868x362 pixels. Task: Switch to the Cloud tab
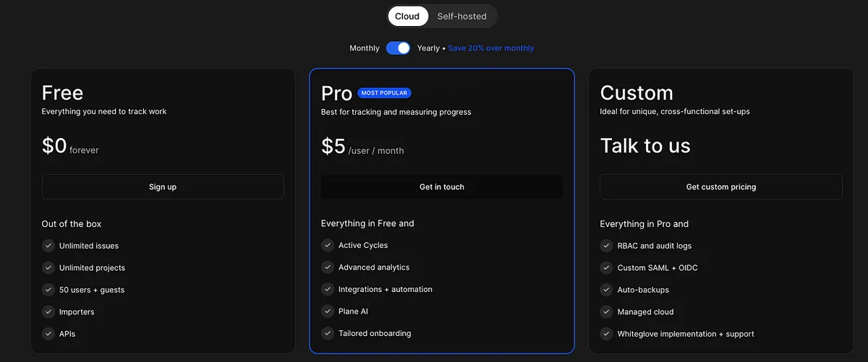point(407,16)
